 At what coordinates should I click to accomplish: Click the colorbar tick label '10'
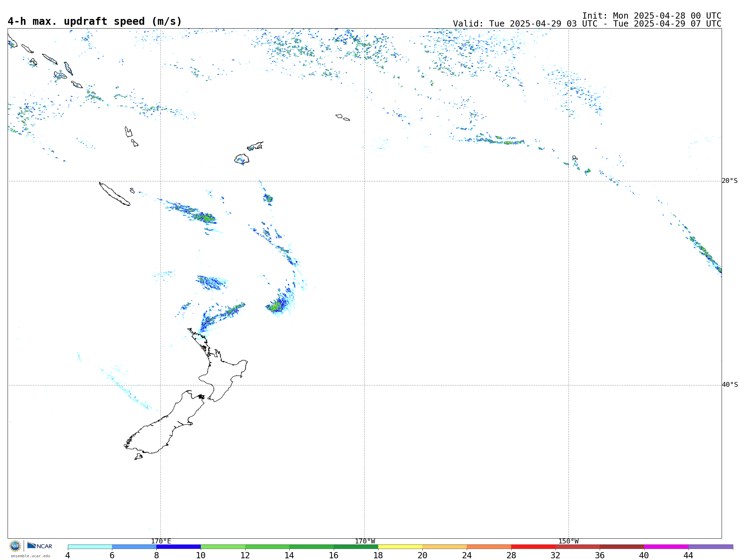(x=201, y=555)
